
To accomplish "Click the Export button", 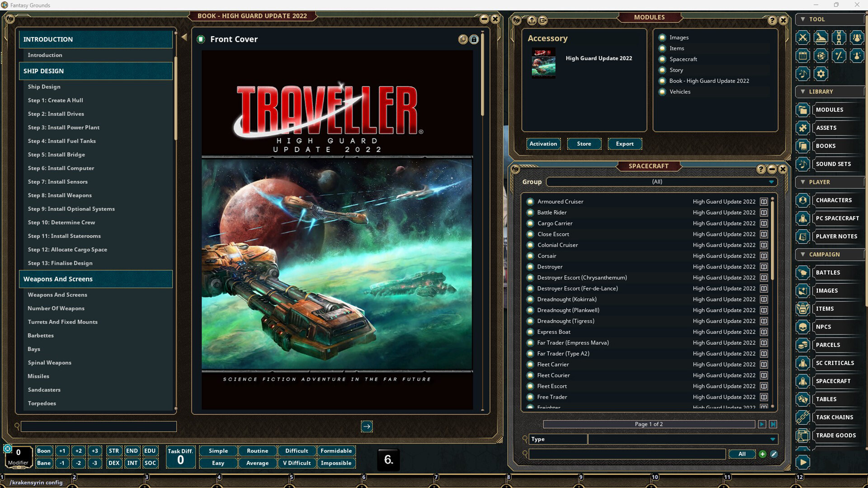I will coord(625,144).
